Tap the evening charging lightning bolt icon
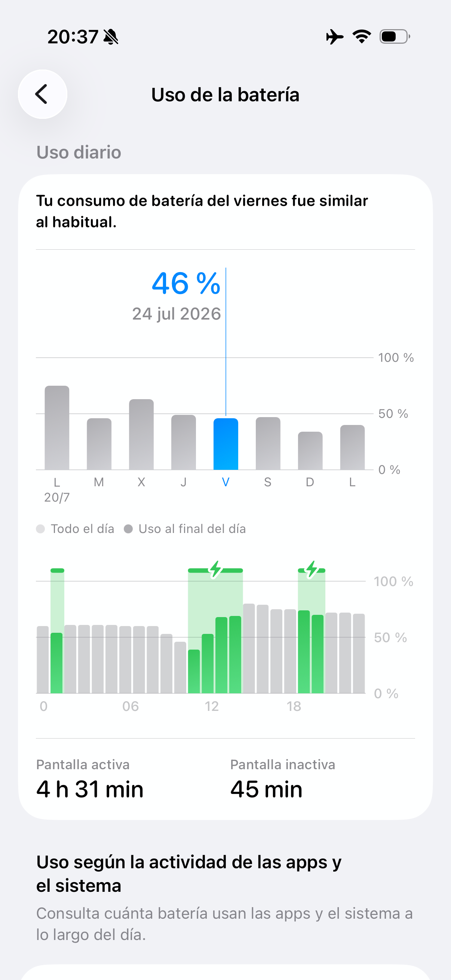This screenshot has width=451, height=980. [312, 570]
